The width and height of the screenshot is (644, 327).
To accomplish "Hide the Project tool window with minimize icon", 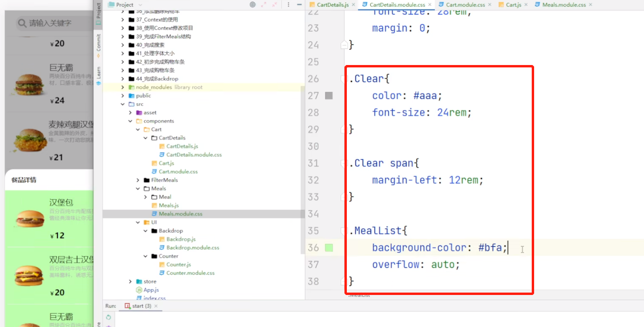I will (299, 5).
